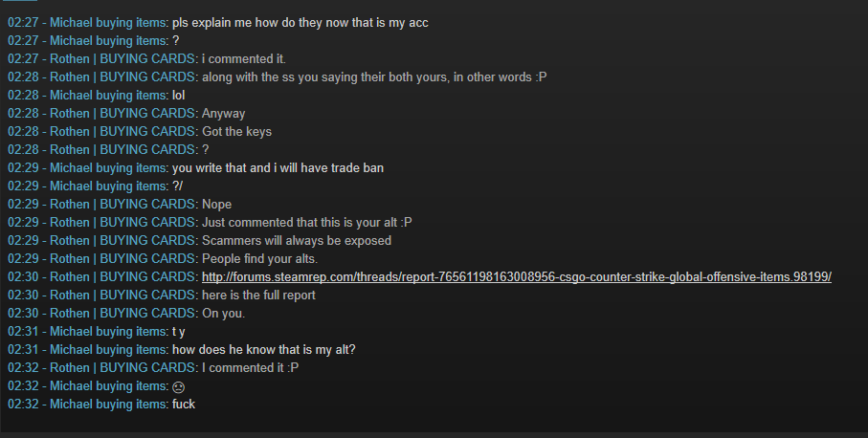This screenshot has height=438, width=868.
Task: Click Rothen's name on the "Anyway" line
Action: 122,114
